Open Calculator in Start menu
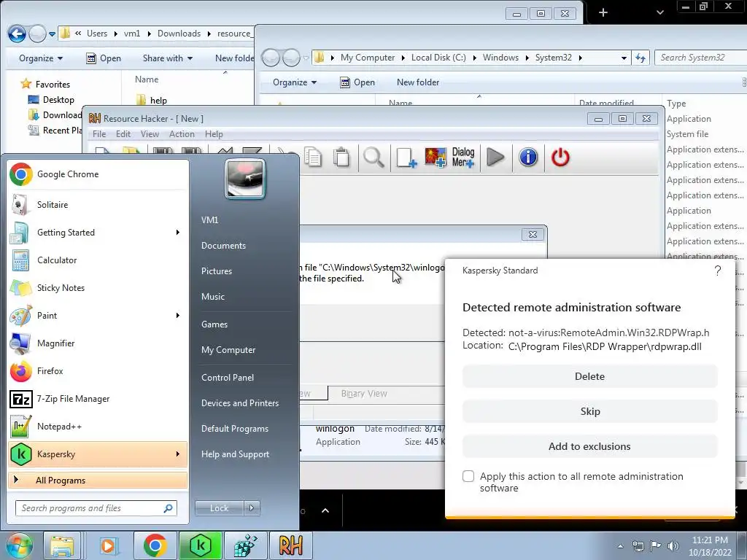 click(x=98, y=260)
